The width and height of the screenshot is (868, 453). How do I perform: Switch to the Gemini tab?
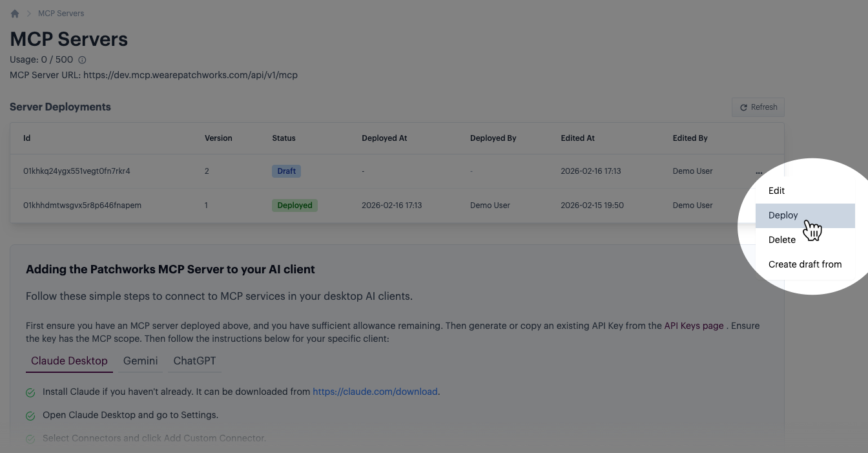[x=140, y=361]
